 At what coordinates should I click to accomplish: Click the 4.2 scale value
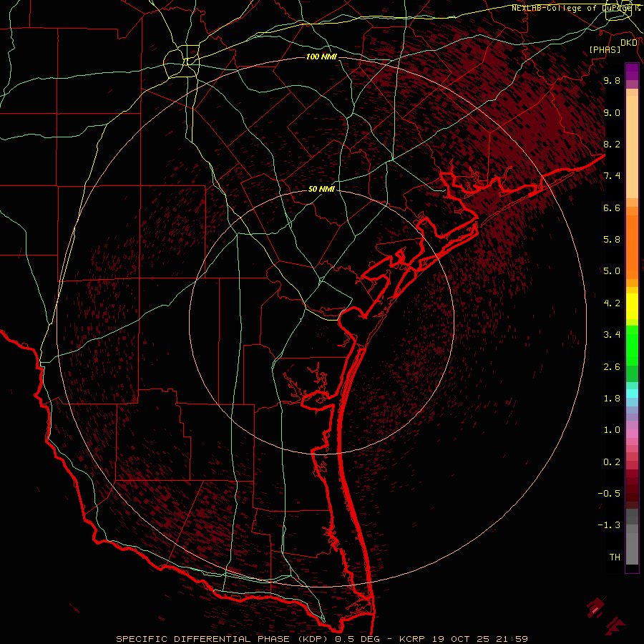point(612,303)
